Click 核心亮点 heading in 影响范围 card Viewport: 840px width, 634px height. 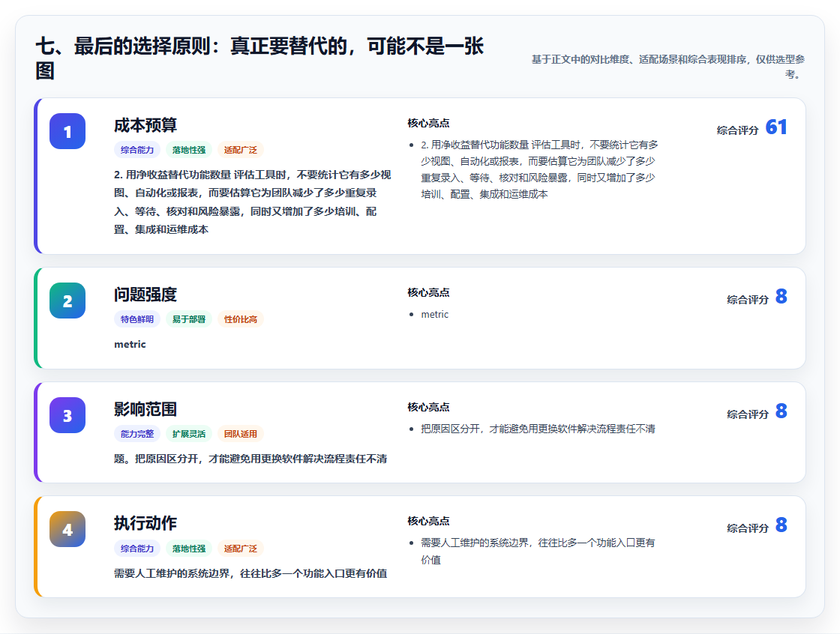coord(428,407)
